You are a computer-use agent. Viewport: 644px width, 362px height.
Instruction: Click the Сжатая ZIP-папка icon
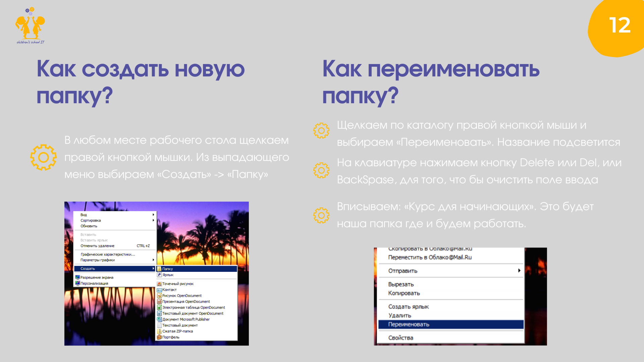(x=159, y=331)
